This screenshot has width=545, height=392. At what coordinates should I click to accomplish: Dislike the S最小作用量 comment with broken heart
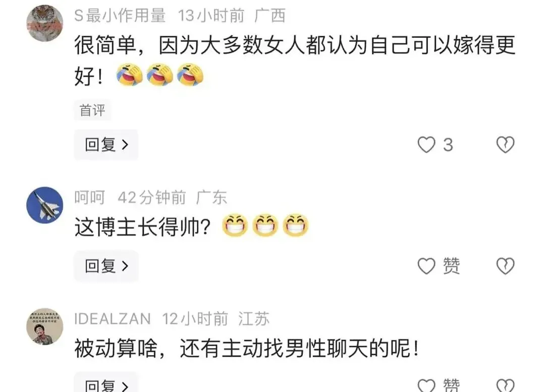(505, 145)
